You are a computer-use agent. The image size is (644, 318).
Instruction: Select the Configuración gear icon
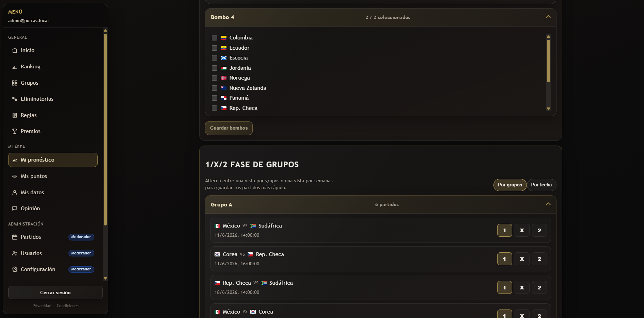tap(14, 269)
